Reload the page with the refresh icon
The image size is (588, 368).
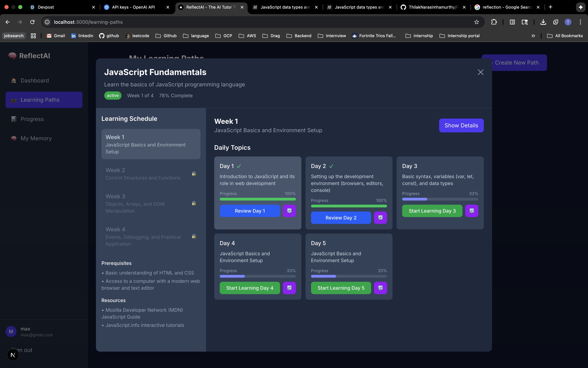point(32,22)
